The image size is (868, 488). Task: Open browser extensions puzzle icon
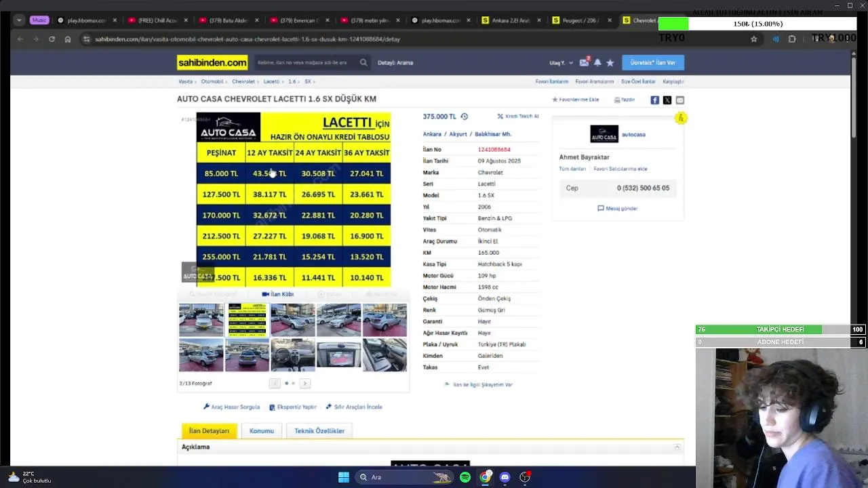click(x=792, y=39)
